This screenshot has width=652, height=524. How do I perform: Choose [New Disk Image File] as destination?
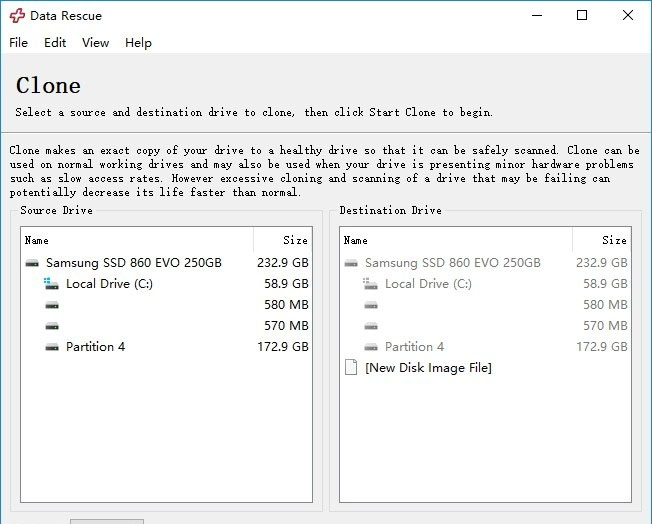point(428,368)
